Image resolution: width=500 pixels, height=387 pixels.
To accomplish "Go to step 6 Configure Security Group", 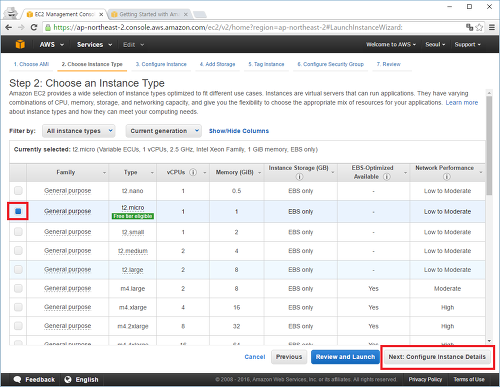I will (330, 64).
